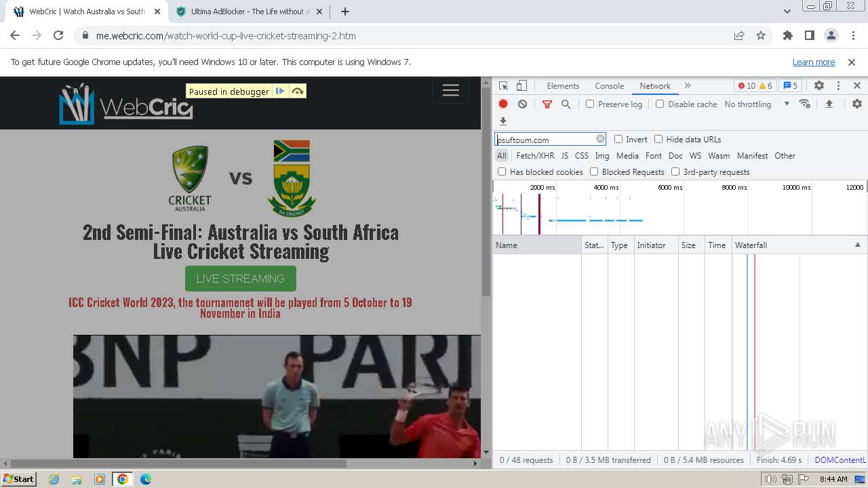Filter requests by Media type
This screenshot has height=488, width=868.
627,155
